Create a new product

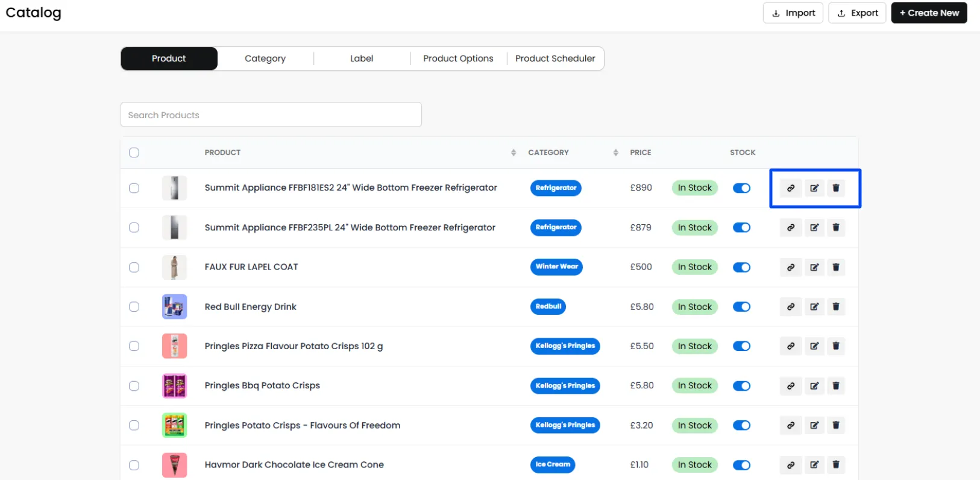[x=929, y=13]
